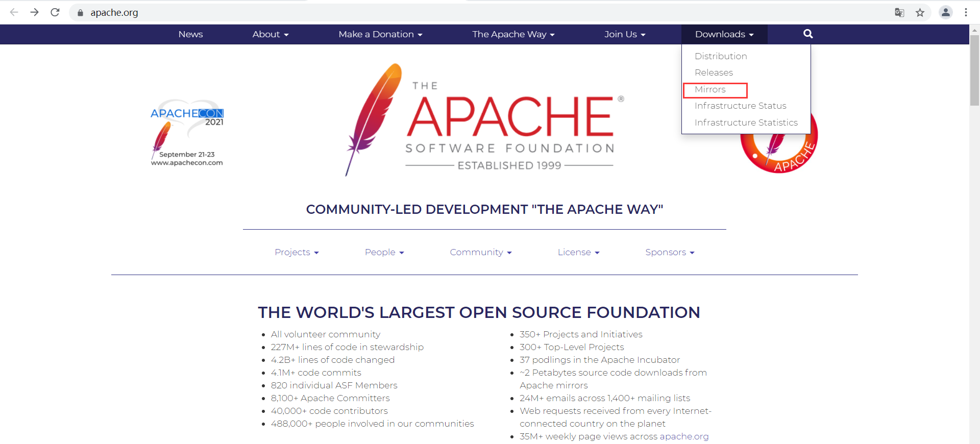Expand the People dropdown
980x444 pixels.
(384, 252)
